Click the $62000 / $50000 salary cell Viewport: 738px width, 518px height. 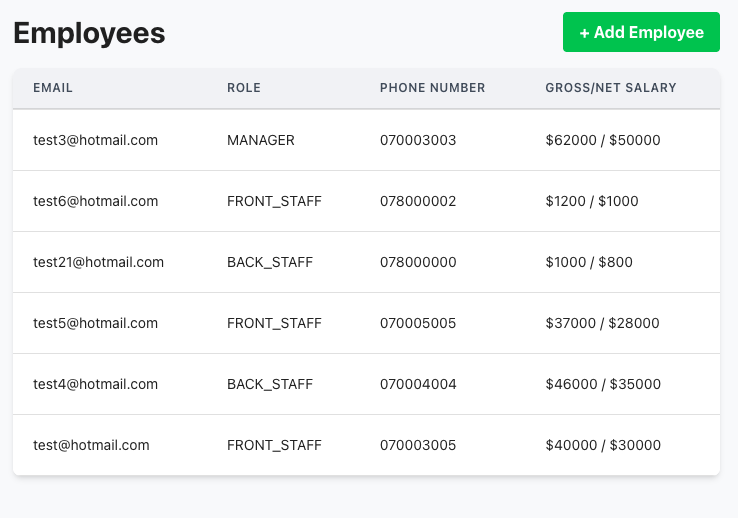click(603, 140)
